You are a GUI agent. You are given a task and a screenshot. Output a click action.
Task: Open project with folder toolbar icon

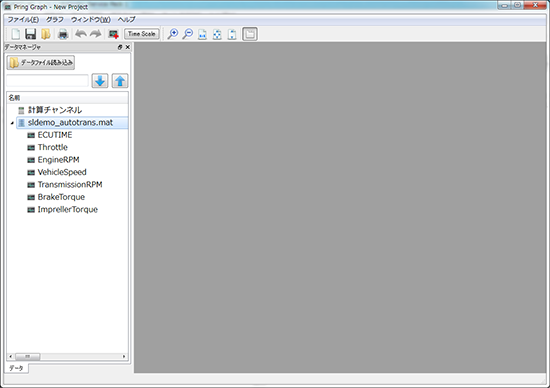(x=46, y=34)
